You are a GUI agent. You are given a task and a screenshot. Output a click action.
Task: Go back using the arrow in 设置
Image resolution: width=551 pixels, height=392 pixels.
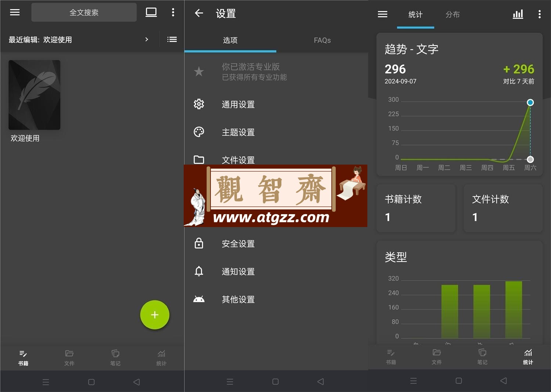[x=199, y=13]
